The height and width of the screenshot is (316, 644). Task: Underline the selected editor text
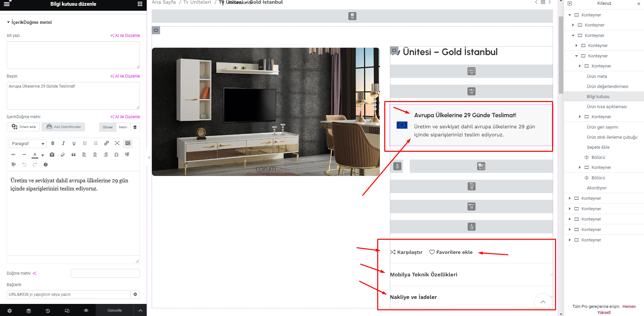[x=74, y=143]
